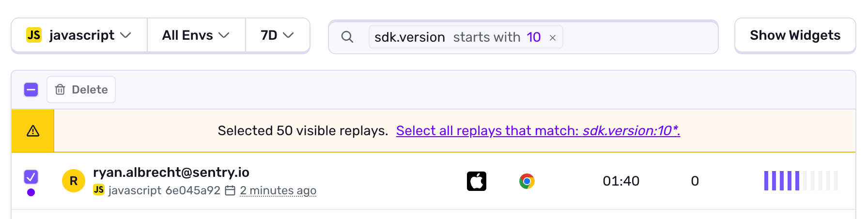Click the Apple OS icon

pos(477,181)
